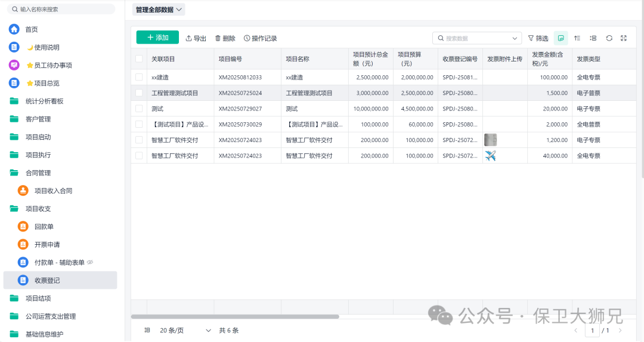This screenshot has height=342, width=644.
Task: Click the 回款单 orange icon
Action: tap(23, 226)
